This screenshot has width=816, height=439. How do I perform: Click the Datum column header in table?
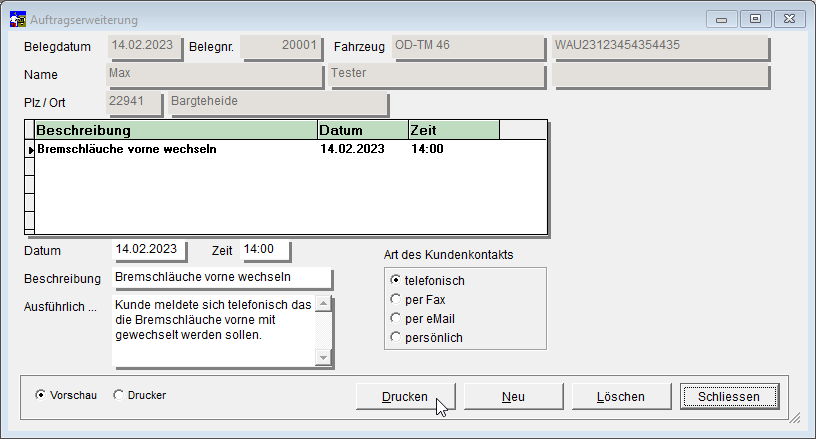(x=363, y=130)
